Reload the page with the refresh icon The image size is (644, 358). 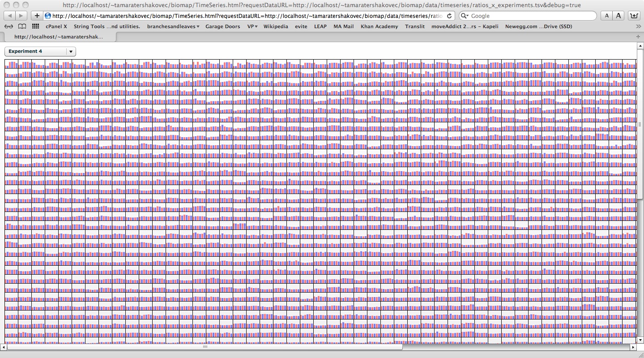449,16
